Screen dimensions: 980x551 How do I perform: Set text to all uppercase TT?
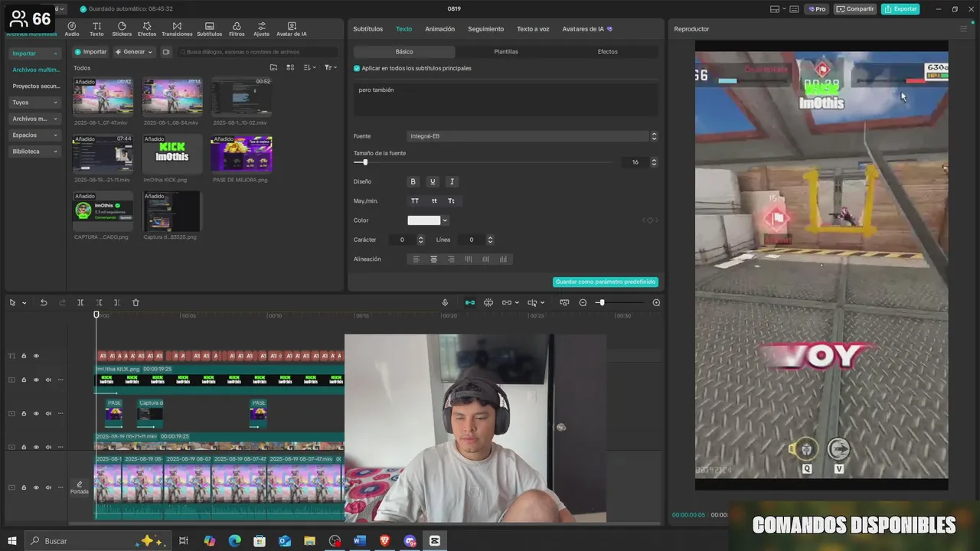(415, 201)
